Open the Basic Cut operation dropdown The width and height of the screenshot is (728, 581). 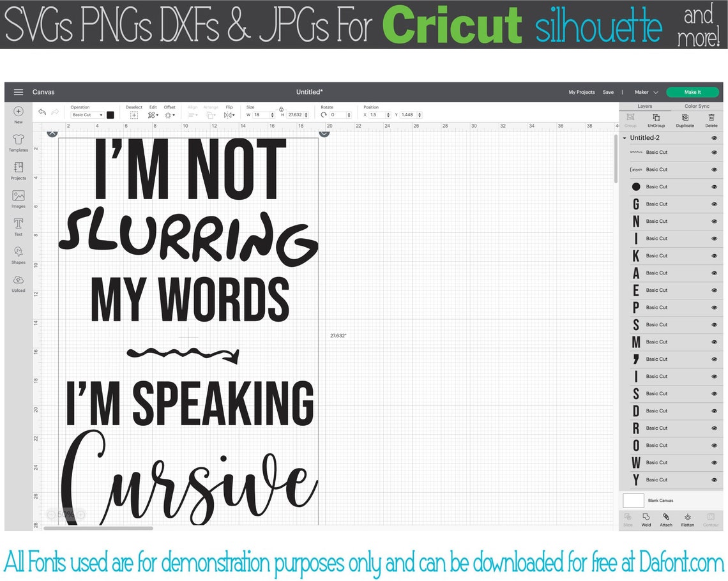86,114
